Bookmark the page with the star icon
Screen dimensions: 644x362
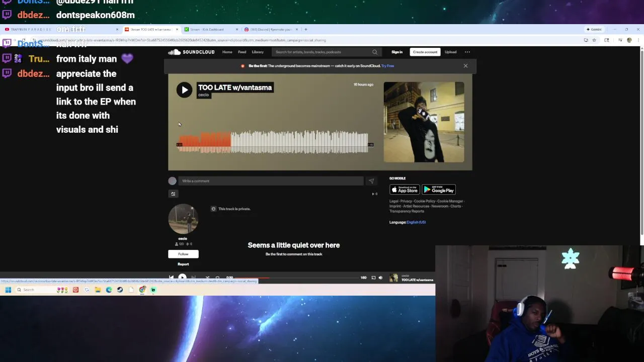(594, 40)
